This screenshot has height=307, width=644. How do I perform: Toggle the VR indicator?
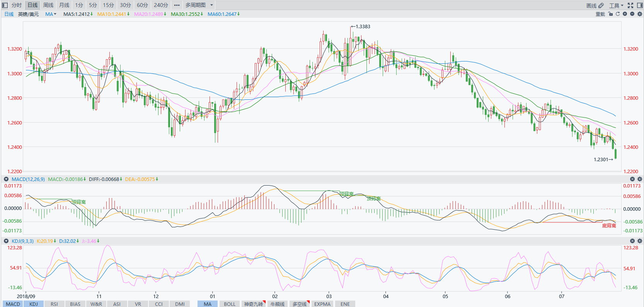point(138,304)
